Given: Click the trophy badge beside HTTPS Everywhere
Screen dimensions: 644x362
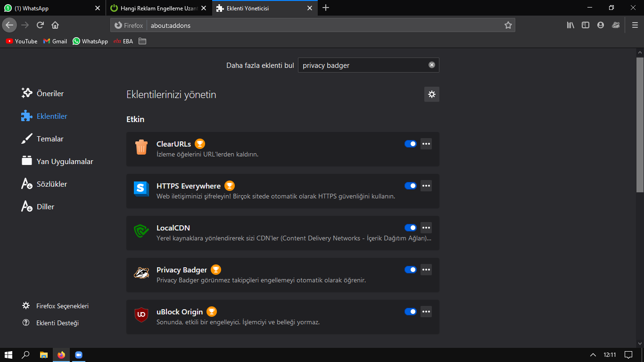Looking at the screenshot, I should pyautogui.click(x=230, y=186).
